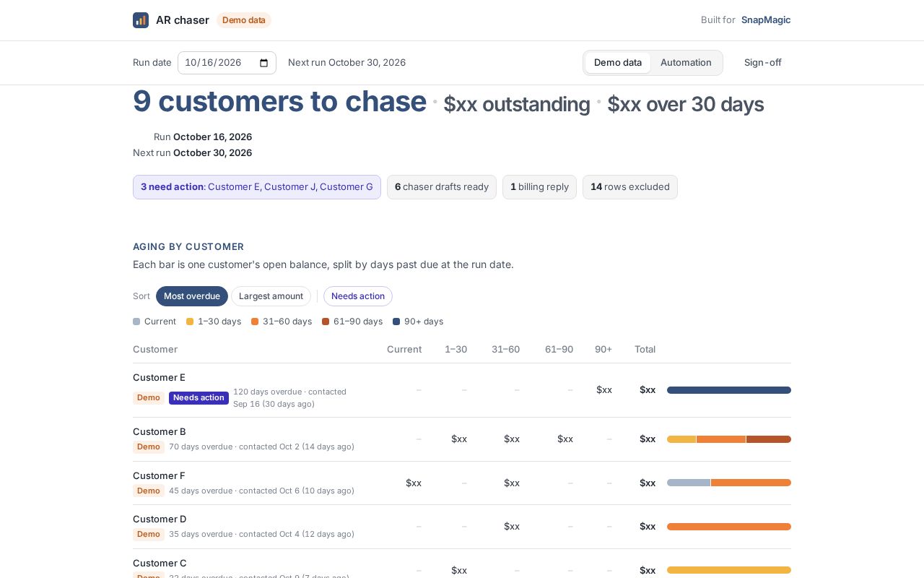
Task: Click the Sign-off button
Action: click(763, 63)
